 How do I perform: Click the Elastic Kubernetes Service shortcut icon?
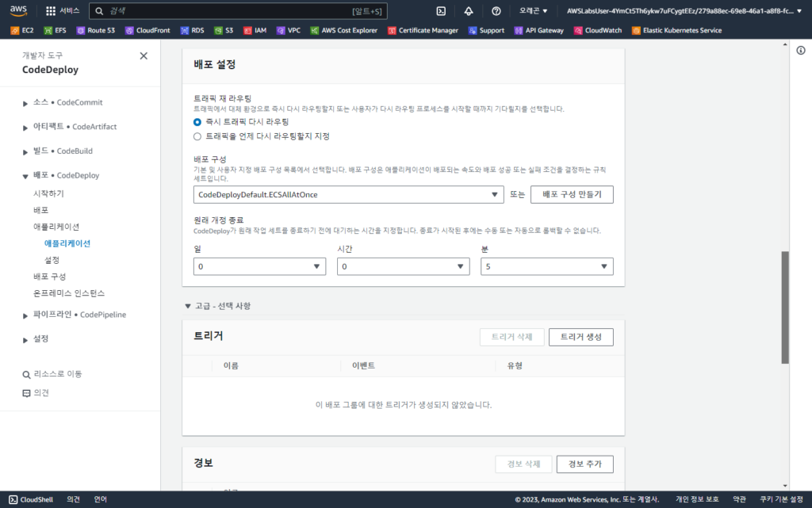[636, 31]
